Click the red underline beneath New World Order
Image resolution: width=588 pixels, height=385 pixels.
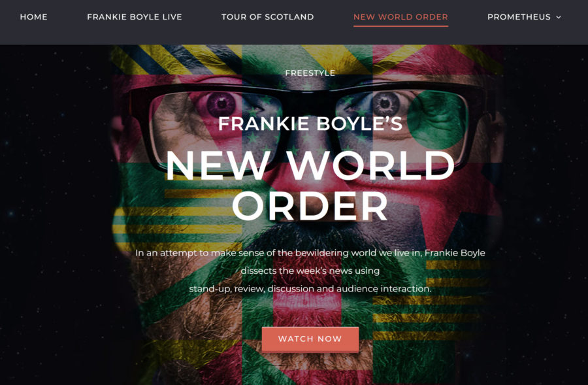pyautogui.click(x=400, y=26)
